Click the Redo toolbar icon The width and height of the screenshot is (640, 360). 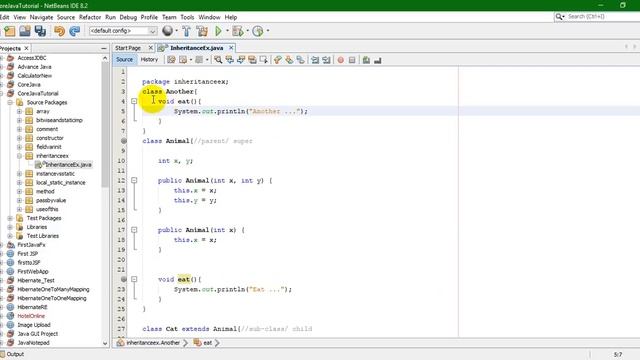pyautogui.click(x=74, y=31)
